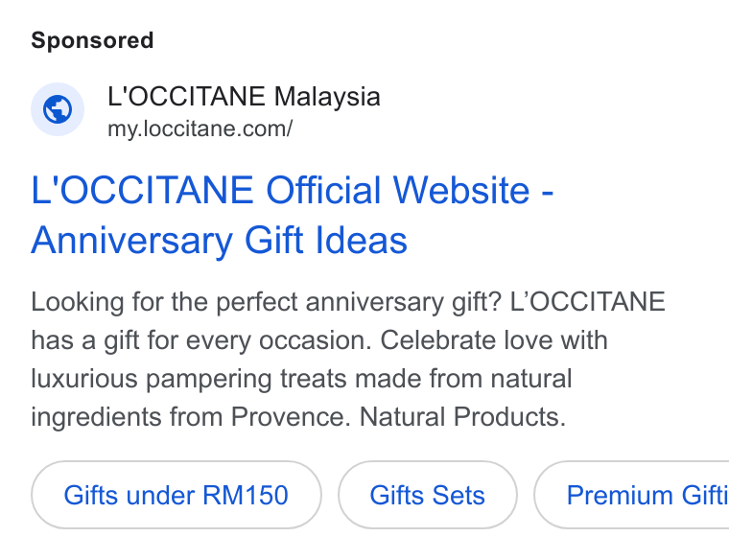Click the blue globe favicon icon
This screenshot has height=560, width=729.
click(x=58, y=109)
